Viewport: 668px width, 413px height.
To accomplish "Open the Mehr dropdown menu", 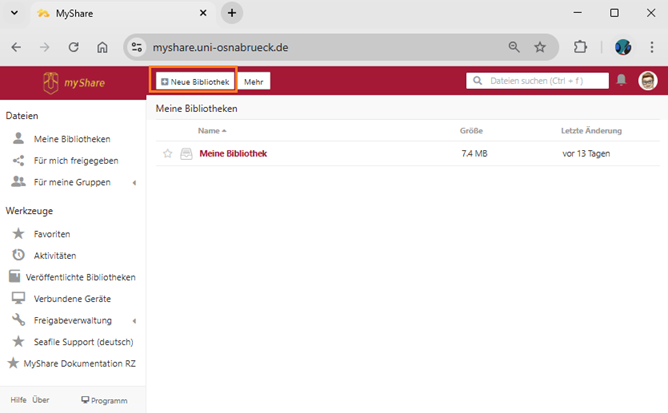I will point(255,81).
